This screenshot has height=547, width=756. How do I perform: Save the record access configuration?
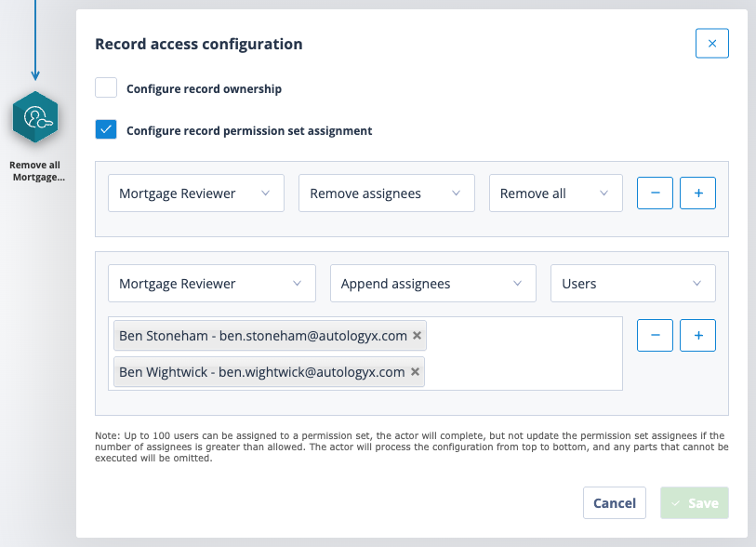695,502
